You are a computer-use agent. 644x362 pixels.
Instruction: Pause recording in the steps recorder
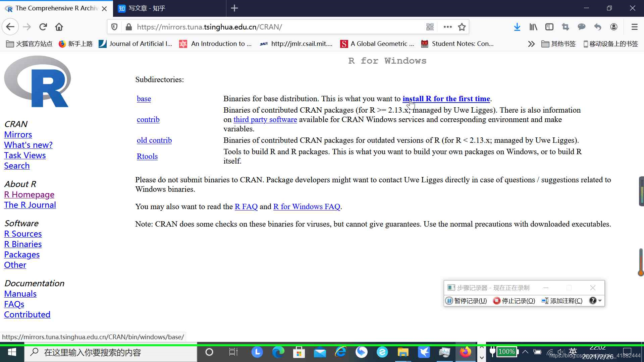click(x=466, y=301)
